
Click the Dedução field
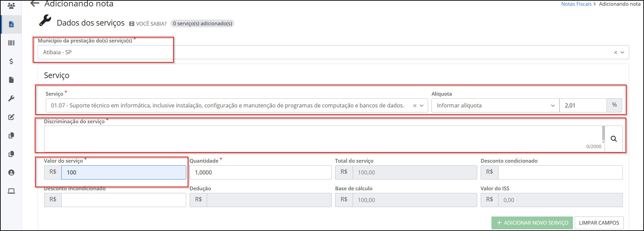[x=269, y=200]
